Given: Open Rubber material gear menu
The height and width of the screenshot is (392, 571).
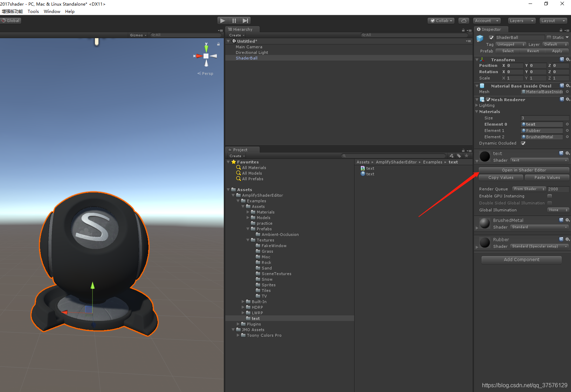Looking at the screenshot, I should point(567,239).
